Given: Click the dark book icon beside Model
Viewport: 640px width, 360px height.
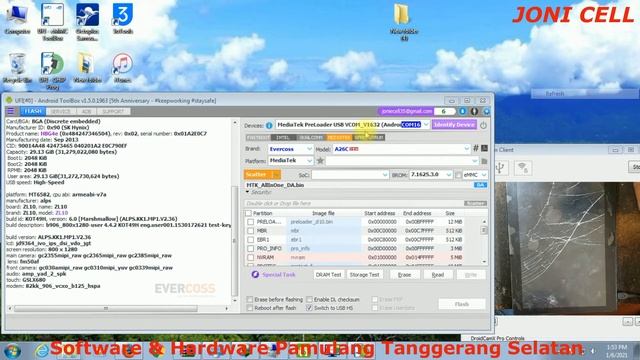Looking at the screenshot, I should click(x=484, y=149).
